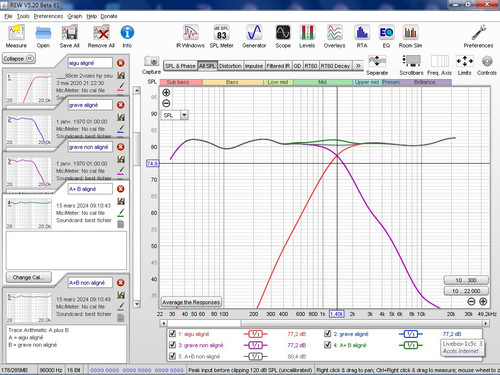
Task: Open smoothing selector for grave non aligné trace
Action: 255,345
